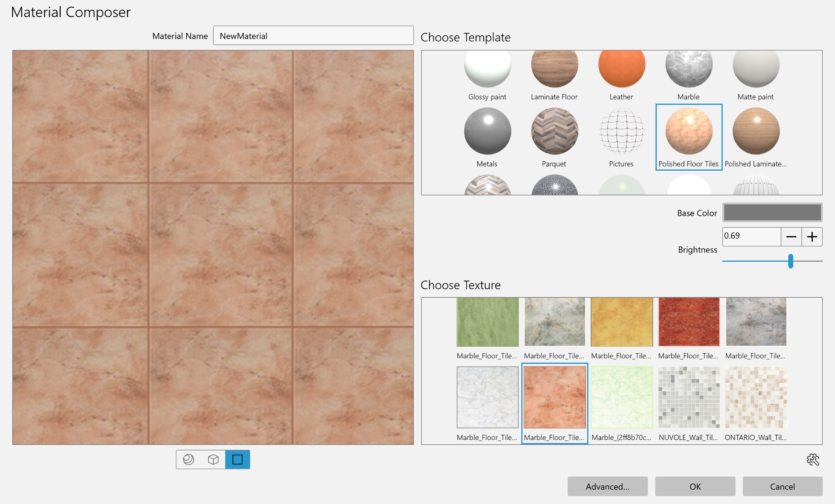Choose the NUVOLE wall tile texture

point(688,397)
